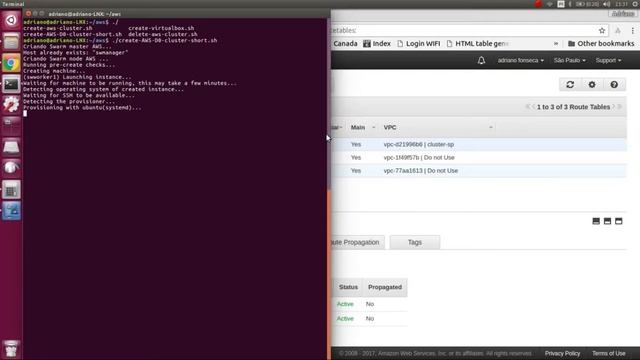Open the adriano fonseca account dropdown
The height and width of the screenshot is (360, 640).
point(520,60)
